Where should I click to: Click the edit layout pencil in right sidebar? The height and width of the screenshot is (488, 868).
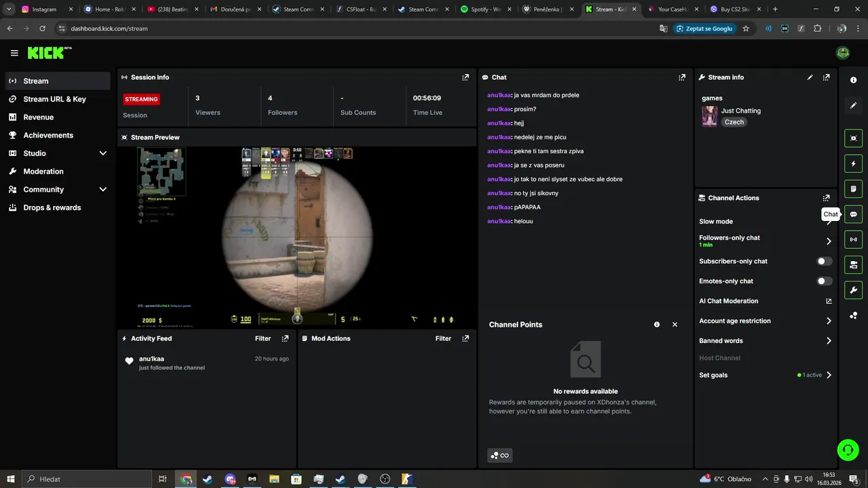[853, 105]
